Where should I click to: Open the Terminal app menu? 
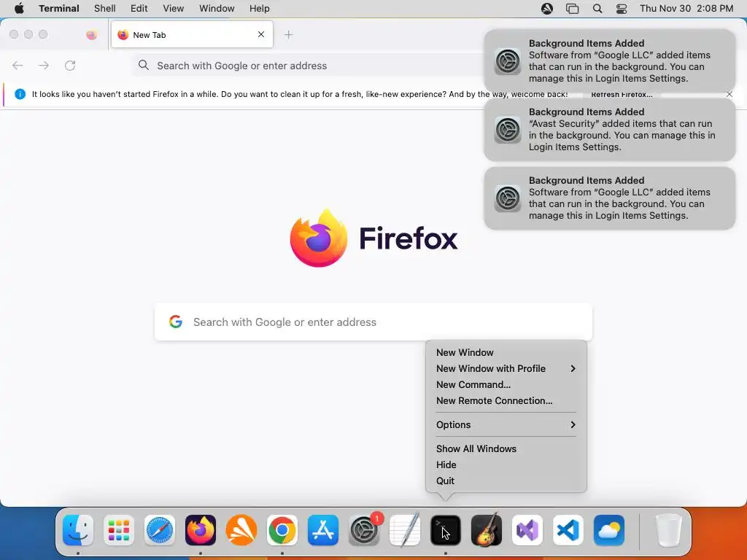pyautogui.click(x=59, y=8)
